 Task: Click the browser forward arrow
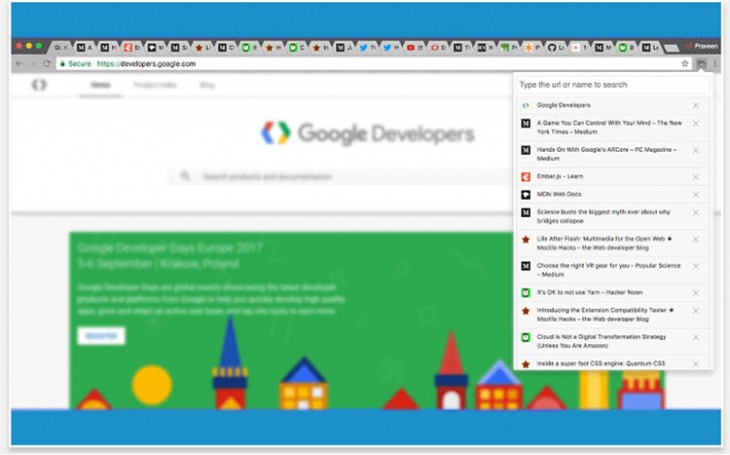point(33,64)
